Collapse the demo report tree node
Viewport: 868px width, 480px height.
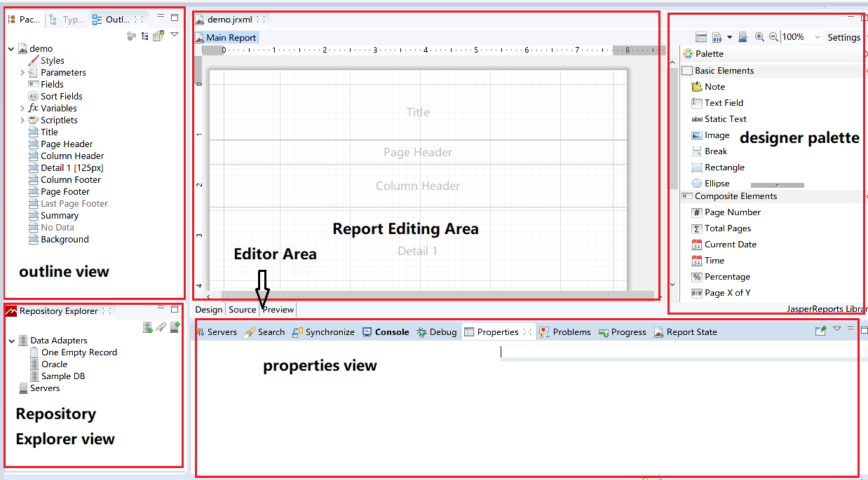[11, 49]
